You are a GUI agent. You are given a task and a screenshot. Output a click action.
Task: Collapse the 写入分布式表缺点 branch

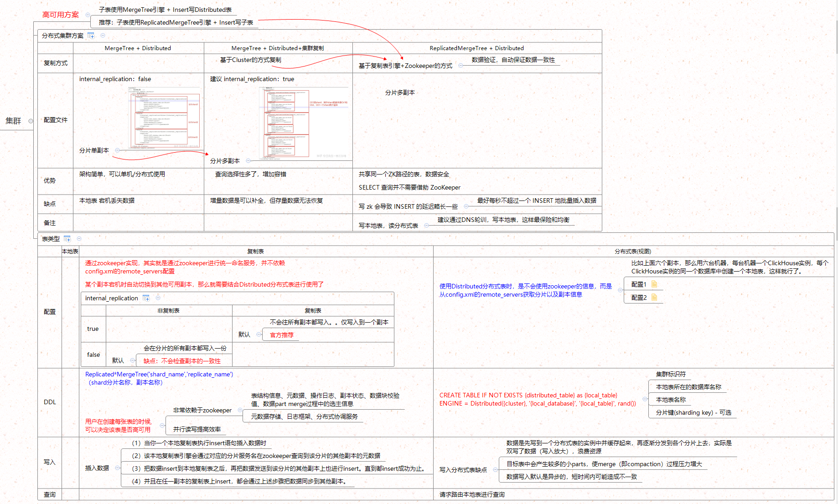[x=495, y=470]
